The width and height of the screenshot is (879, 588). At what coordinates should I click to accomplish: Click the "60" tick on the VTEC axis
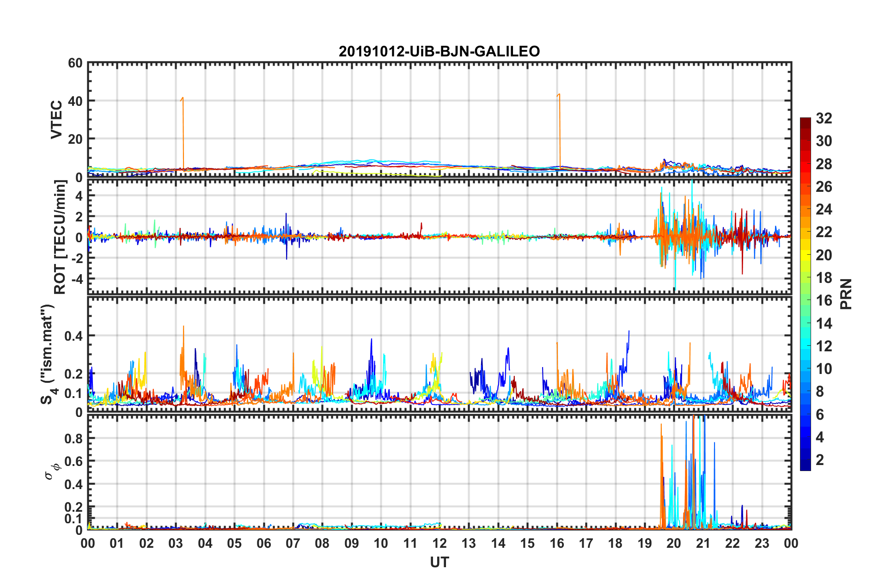tap(75, 63)
